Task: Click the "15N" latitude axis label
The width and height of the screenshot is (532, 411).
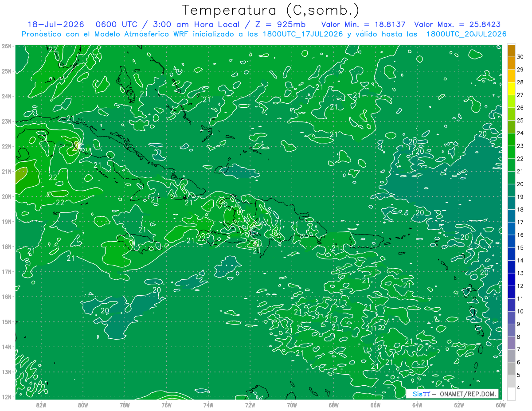Action: coord(7,321)
